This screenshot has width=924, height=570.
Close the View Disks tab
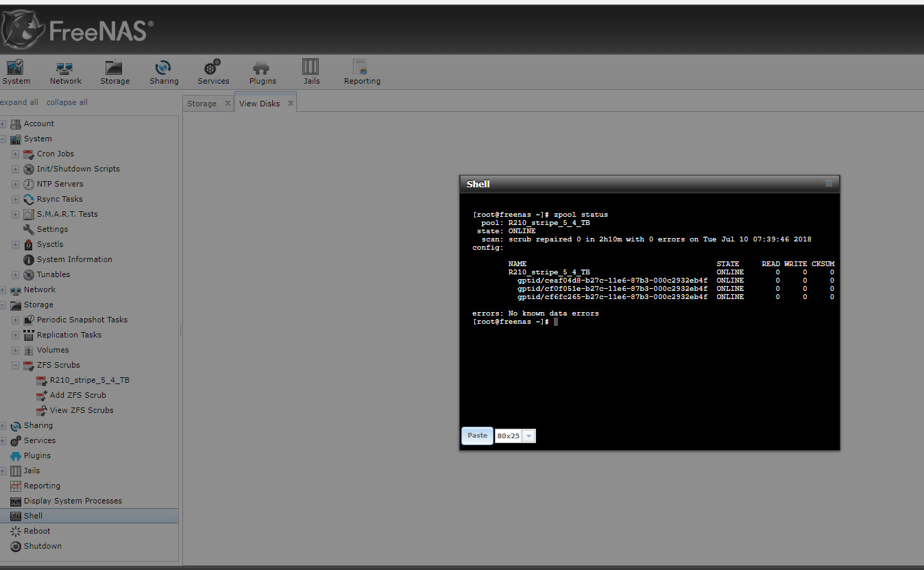pyautogui.click(x=290, y=104)
